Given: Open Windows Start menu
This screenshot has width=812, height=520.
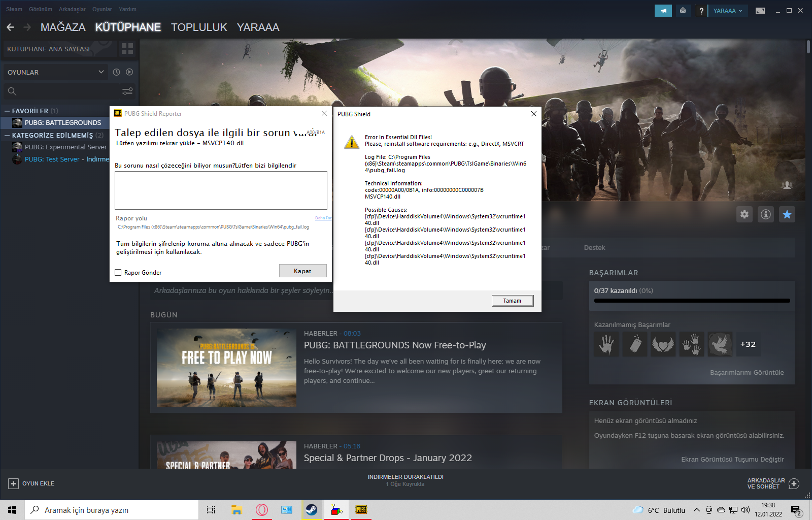Looking at the screenshot, I should 12,510.
